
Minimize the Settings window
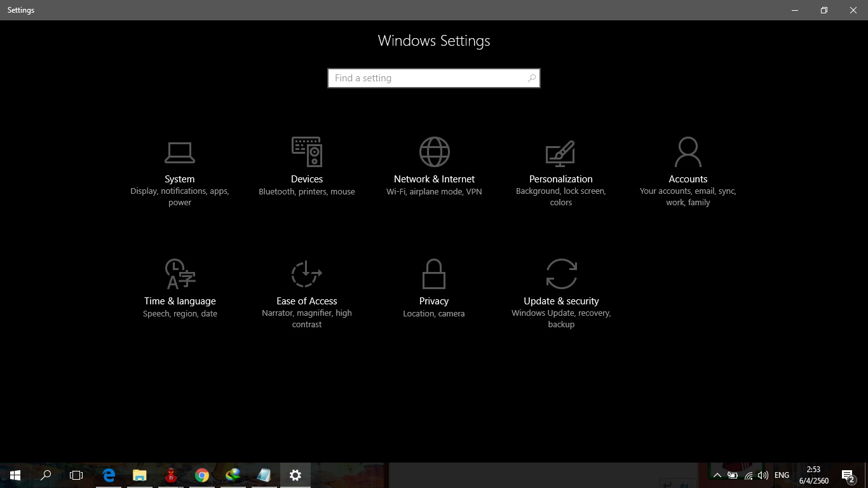[x=795, y=10]
